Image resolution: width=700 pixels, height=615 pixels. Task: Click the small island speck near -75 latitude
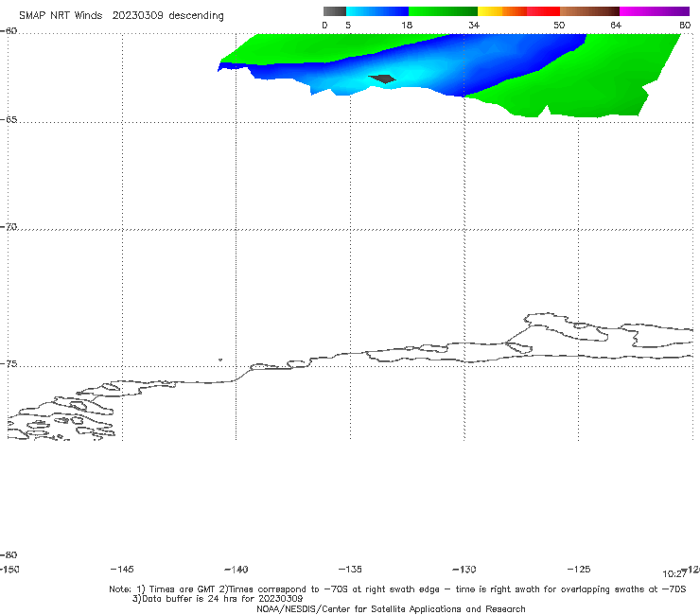(220, 360)
